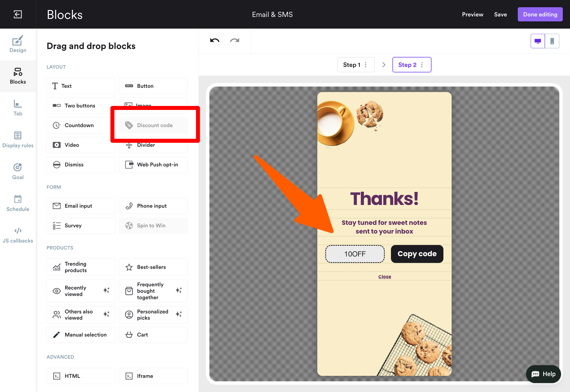Image resolution: width=570 pixels, height=392 pixels.
Task: Open the Schedule sidebar panel
Action: pyautogui.click(x=18, y=203)
